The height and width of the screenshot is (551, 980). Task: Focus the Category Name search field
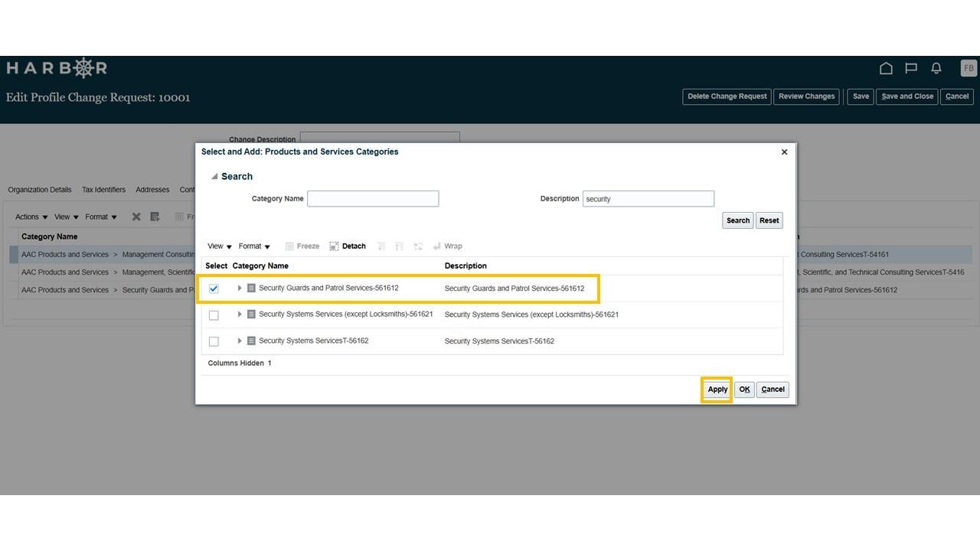(x=373, y=199)
